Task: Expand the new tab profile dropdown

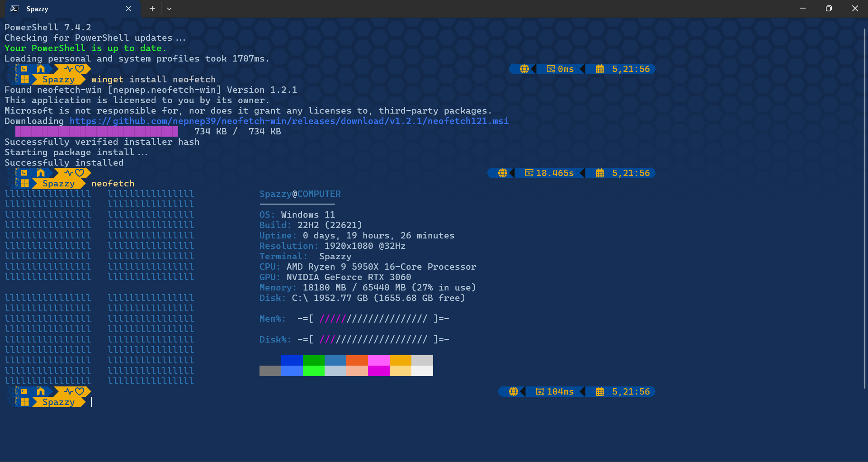Action: tap(169, 9)
